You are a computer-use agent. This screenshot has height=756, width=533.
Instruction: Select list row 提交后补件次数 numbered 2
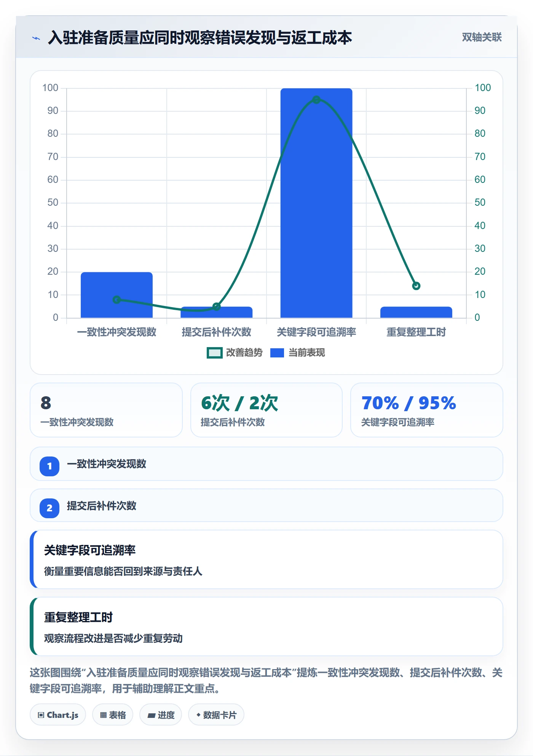tap(266, 506)
